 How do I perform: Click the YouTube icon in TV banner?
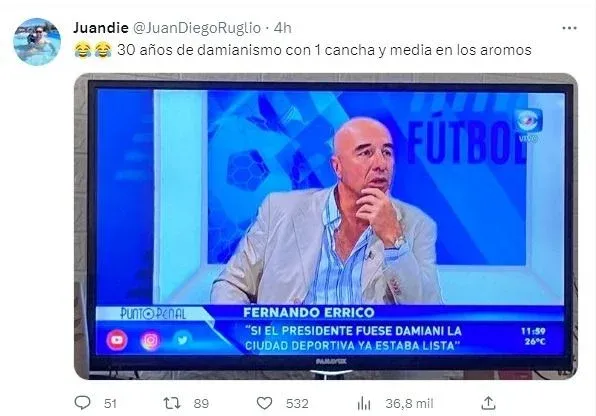coord(117,340)
